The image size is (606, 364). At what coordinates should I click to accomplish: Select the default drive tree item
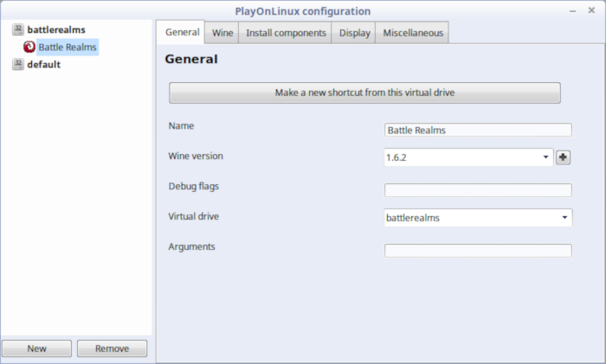pyautogui.click(x=43, y=65)
